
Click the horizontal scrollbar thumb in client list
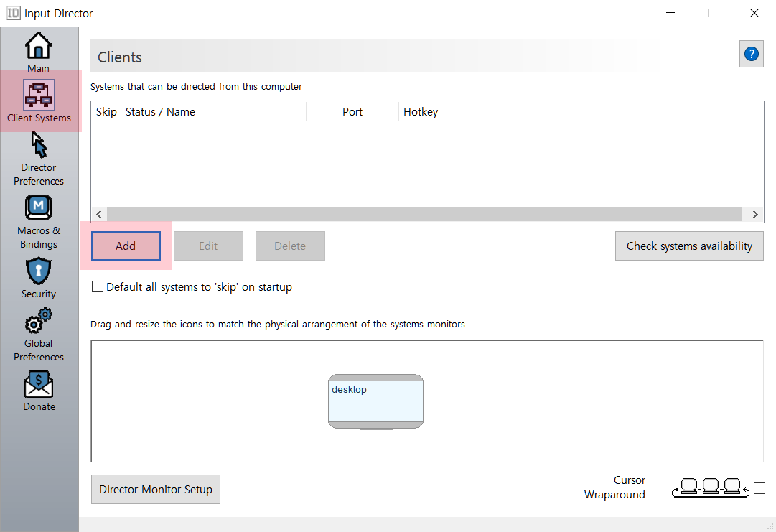coord(424,214)
